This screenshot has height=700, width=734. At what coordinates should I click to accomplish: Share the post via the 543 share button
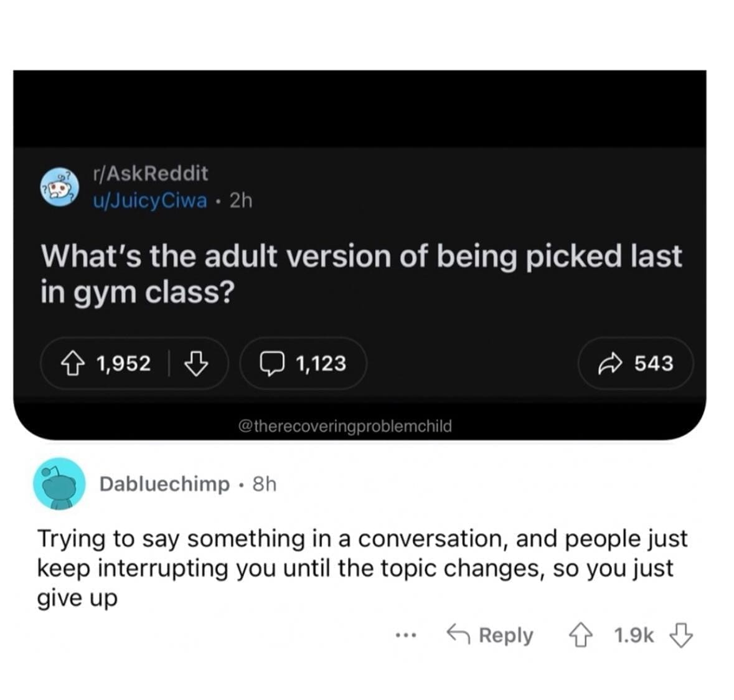pyautogui.click(x=636, y=364)
